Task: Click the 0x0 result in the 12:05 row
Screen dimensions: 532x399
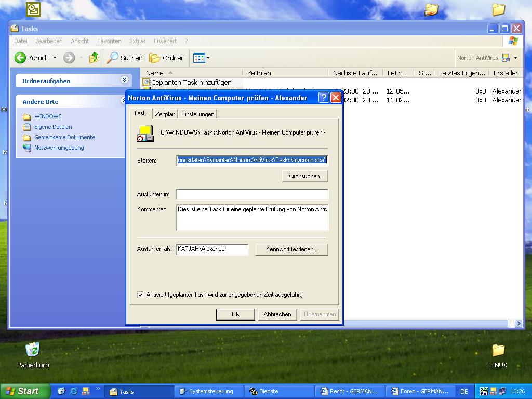Action: [481, 91]
